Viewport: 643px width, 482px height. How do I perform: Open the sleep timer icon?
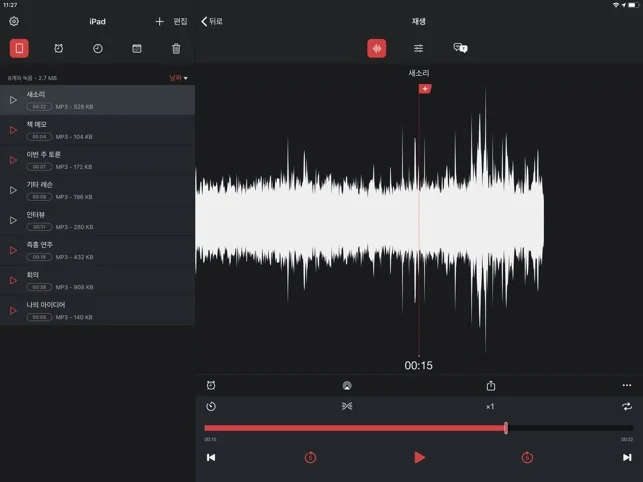pyautogui.click(x=211, y=407)
